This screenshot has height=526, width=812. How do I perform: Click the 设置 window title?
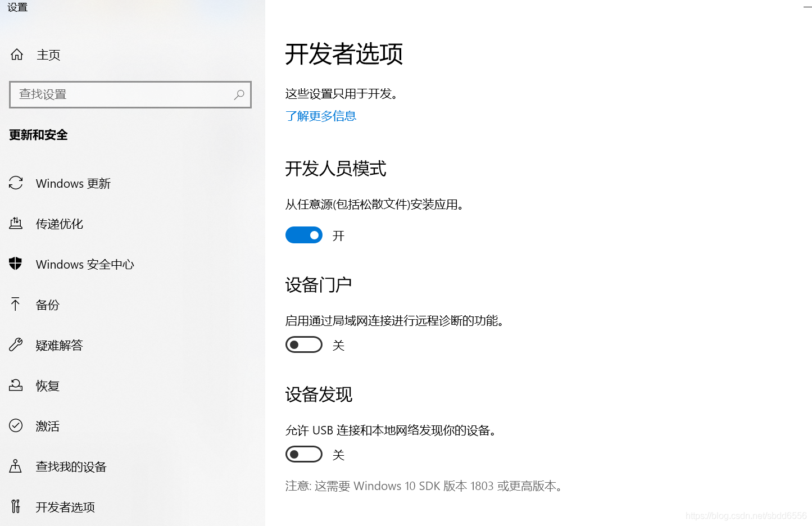tap(17, 7)
